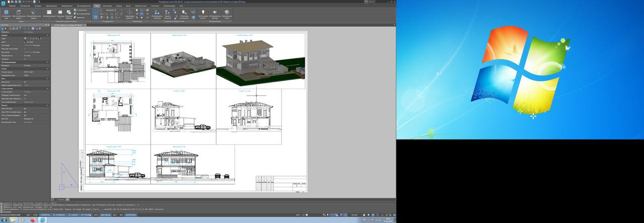
Task: Toggle ОРТО mode in status bar
Action: (x=96, y=214)
